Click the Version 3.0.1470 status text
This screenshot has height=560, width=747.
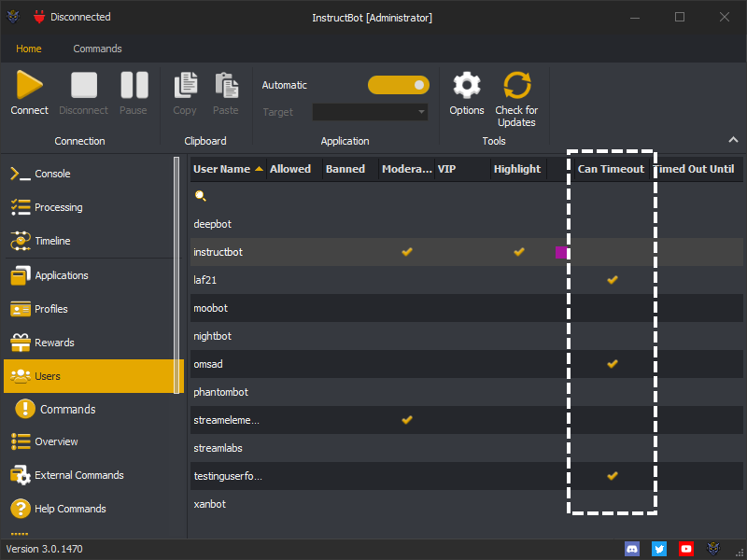44,549
